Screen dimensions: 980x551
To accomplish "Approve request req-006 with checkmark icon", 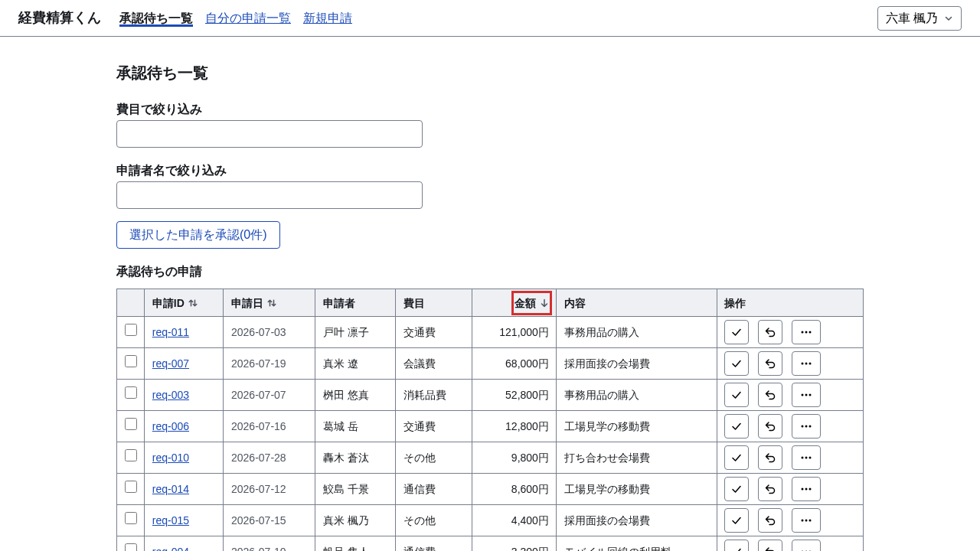I will 737,426.
